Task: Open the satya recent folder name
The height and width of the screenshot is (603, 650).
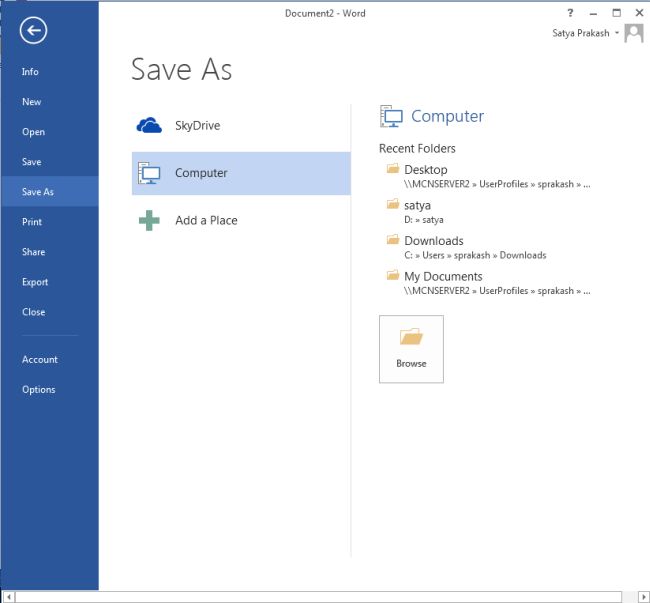Action: (417, 205)
